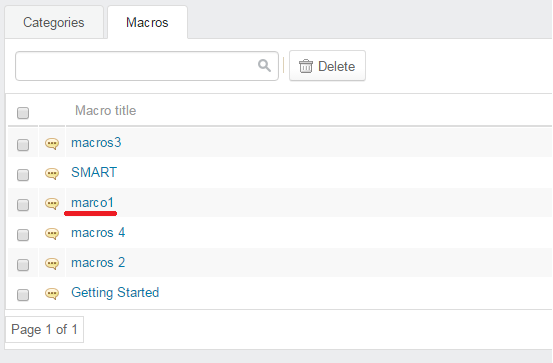Click the speech bubble icon beside macros3
553x363 pixels.
(52, 144)
